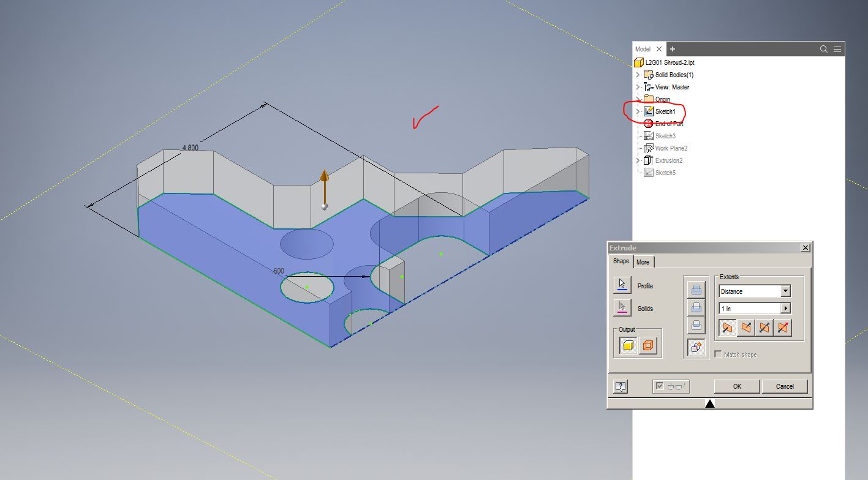
Task: Toggle the preview checkbox near the glasses icon
Action: tap(659, 386)
